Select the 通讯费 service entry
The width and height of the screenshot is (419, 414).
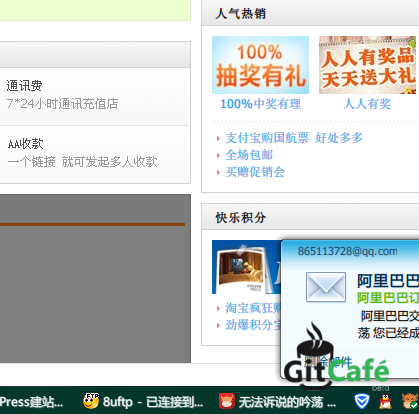(x=95, y=96)
